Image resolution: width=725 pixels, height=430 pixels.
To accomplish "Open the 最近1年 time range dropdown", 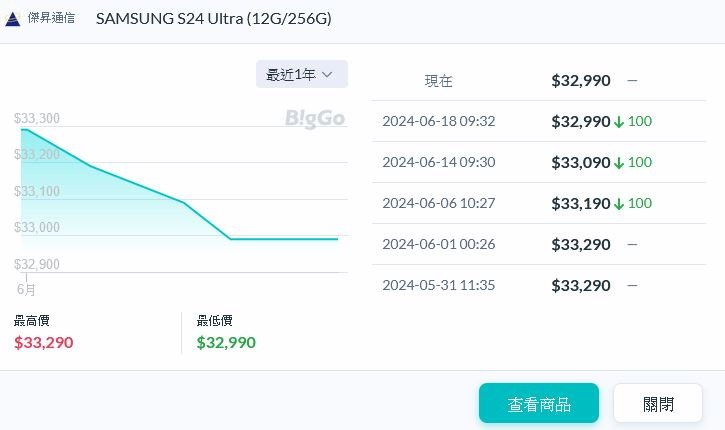I will click(x=301, y=74).
